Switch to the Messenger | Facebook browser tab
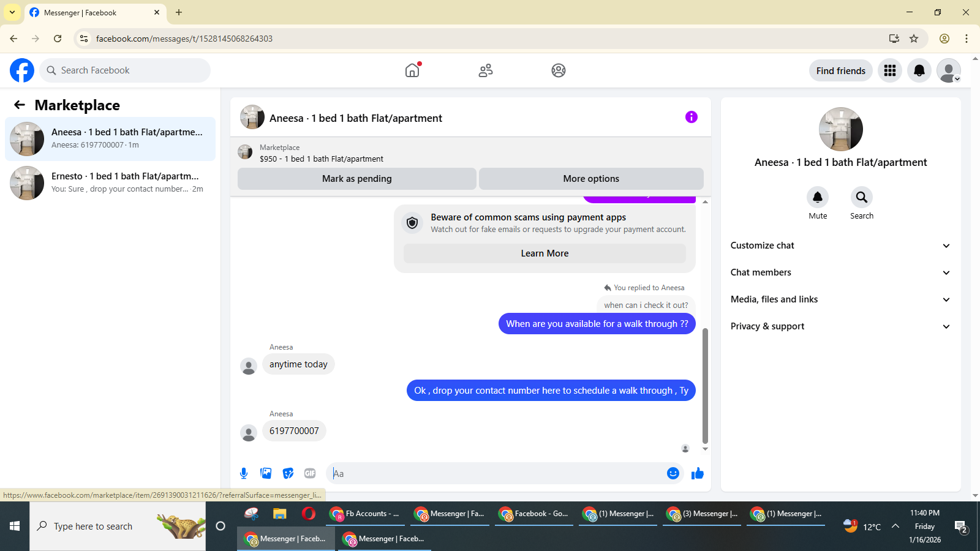This screenshot has height=551, width=980. (95, 12)
